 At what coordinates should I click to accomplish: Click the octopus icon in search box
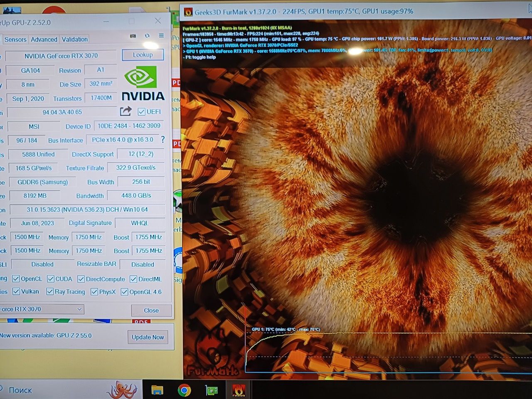pos(122,389)
